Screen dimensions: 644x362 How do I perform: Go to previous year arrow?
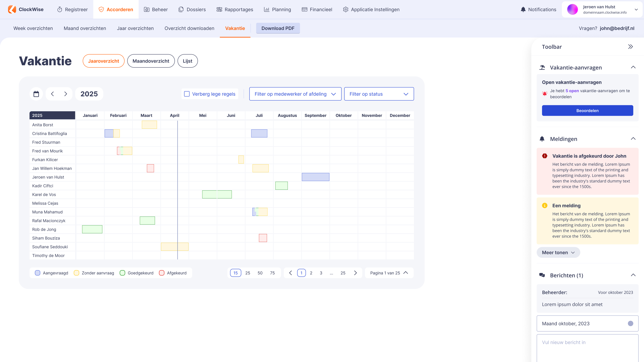(53, 94)
